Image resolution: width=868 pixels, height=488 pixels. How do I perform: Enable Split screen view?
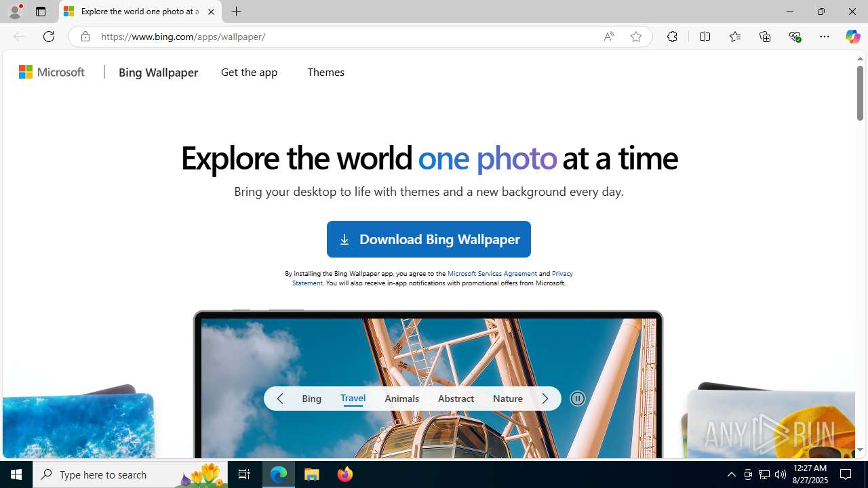(x=705, y=37)
